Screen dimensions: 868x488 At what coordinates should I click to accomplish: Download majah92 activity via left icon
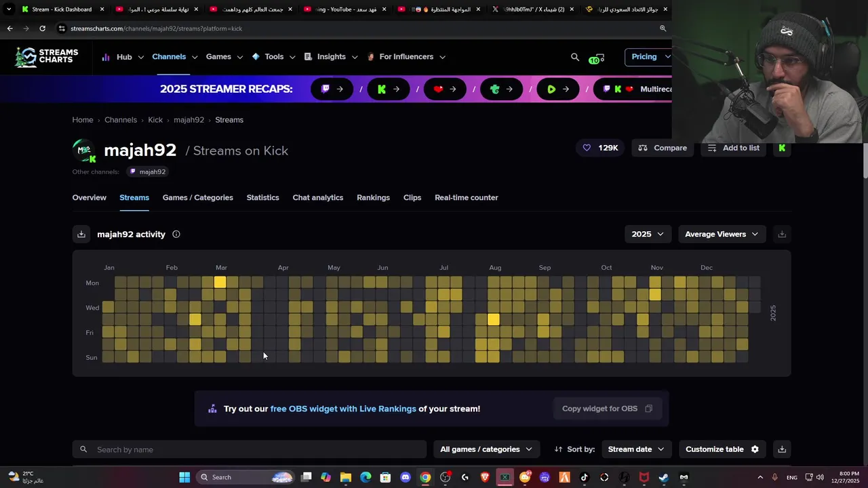pos(81,234)
